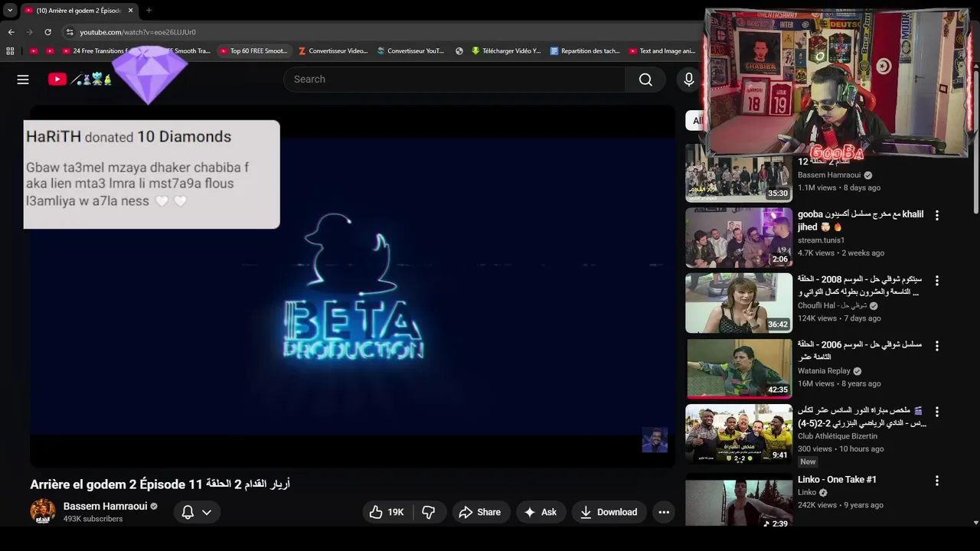Viewport: 980px width, 551px height.
Task: Open the Text and Image ani... bookmark
Action: (662, 51)
